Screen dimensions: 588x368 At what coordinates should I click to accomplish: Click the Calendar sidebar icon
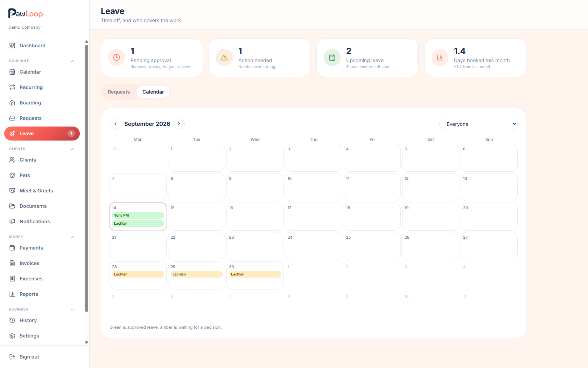pyautogui.click(x=12, y=72)
